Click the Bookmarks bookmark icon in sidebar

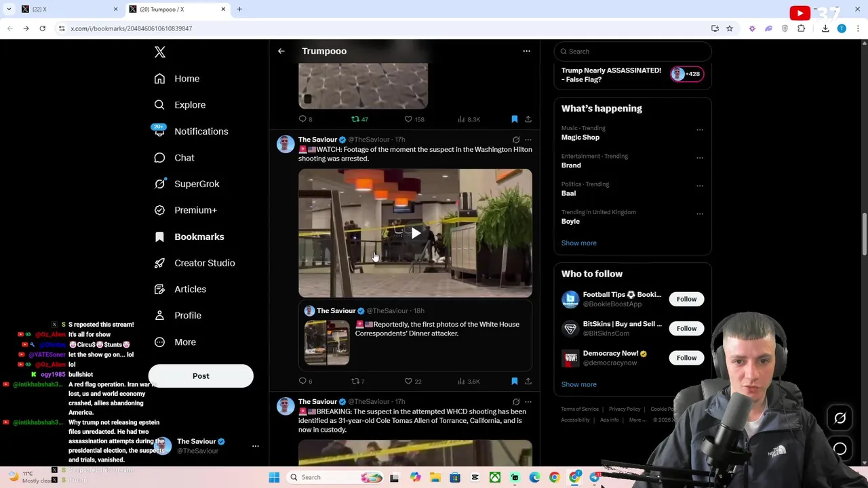pyautogui.click(x=159, y=237)
